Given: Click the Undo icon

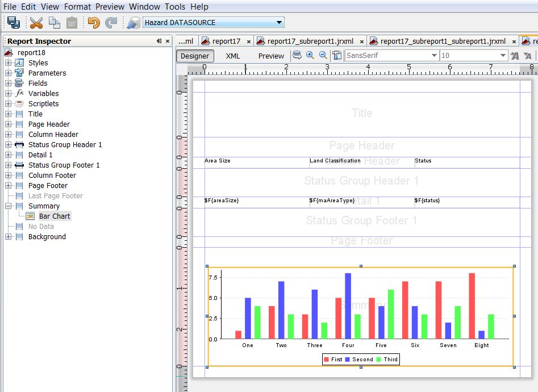Looking at the screenshot, I should point(94,23).
